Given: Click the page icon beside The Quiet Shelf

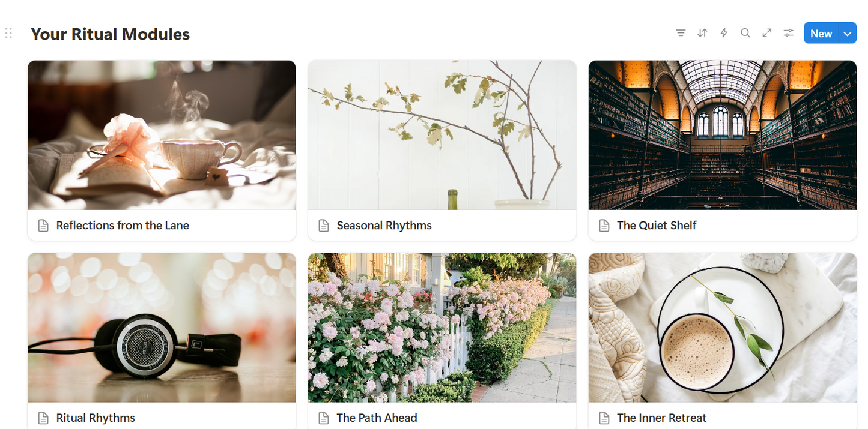Looking at the screenshot, I should pyautogui.click(x=604, y=226).
